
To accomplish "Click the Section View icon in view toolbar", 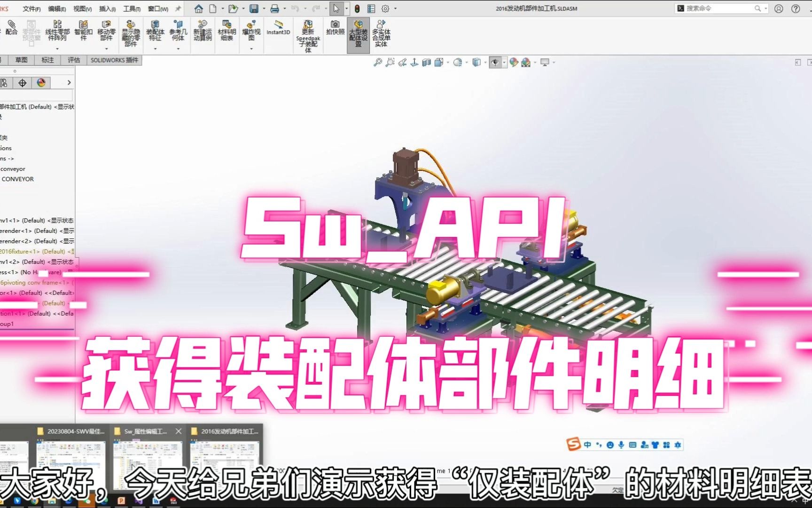I will (426, 62).
